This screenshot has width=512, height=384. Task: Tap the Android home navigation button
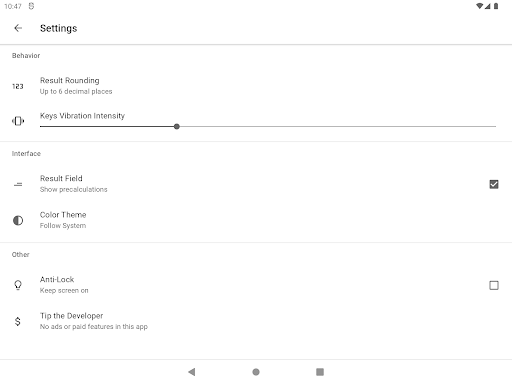(256, 372)
